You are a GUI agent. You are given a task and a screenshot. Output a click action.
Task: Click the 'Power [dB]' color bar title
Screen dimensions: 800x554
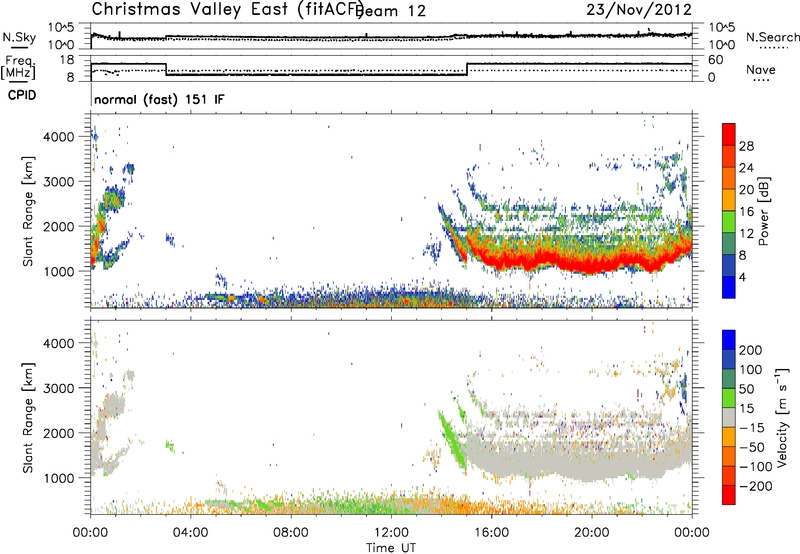click(x=763, y=211)
